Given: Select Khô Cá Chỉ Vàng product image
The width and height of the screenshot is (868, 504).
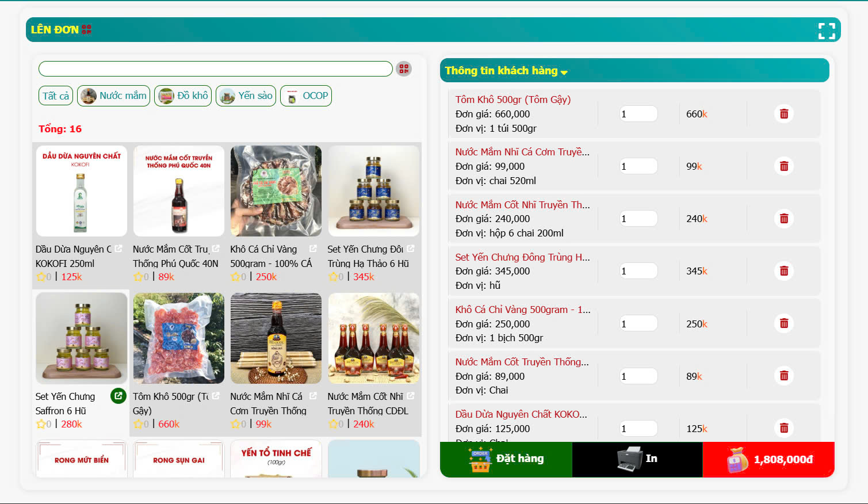Looking at the screenshot, I should (276, 191).
